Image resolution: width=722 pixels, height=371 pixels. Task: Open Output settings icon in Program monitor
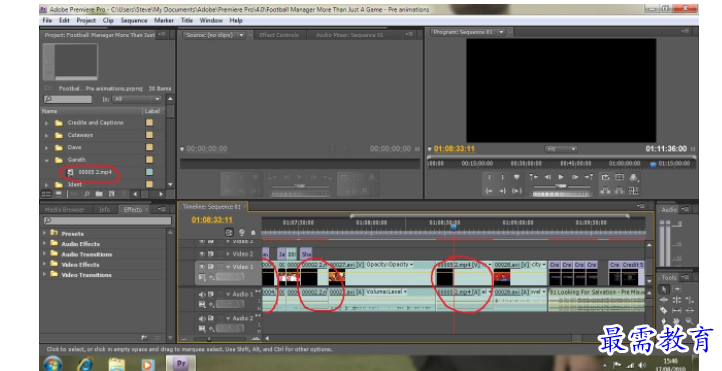tap(634, 178)
